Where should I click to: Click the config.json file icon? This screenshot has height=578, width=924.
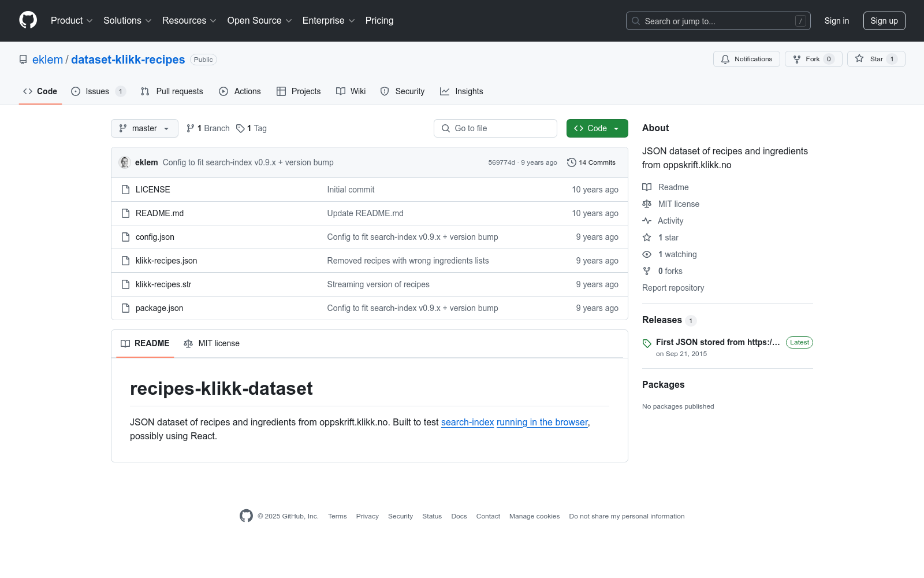(x=125, y=237)
